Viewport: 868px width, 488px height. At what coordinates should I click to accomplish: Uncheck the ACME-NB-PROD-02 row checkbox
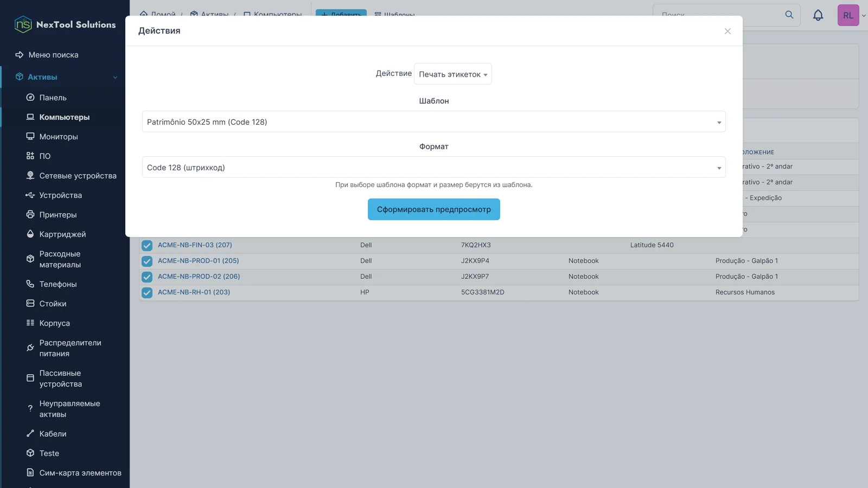point(147,277)
